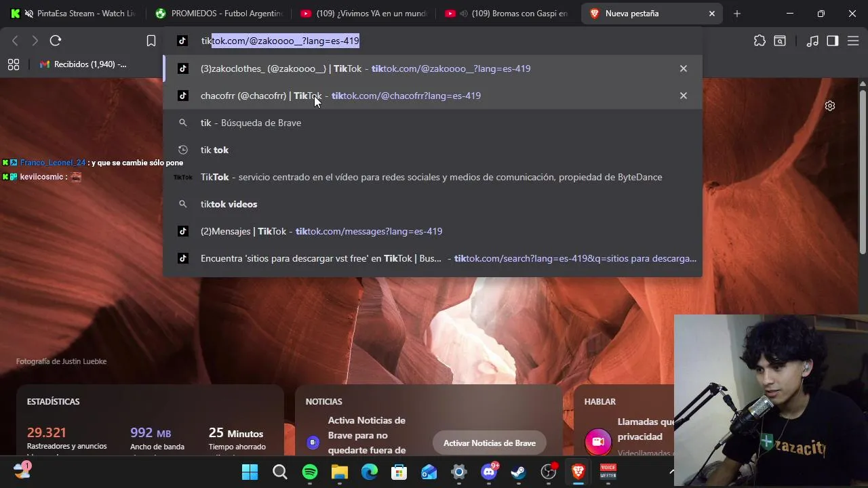Click the 25 Minutos saved value
This screenshot has height=488, width=868.
pyautogui.click(x=236, y=432)
